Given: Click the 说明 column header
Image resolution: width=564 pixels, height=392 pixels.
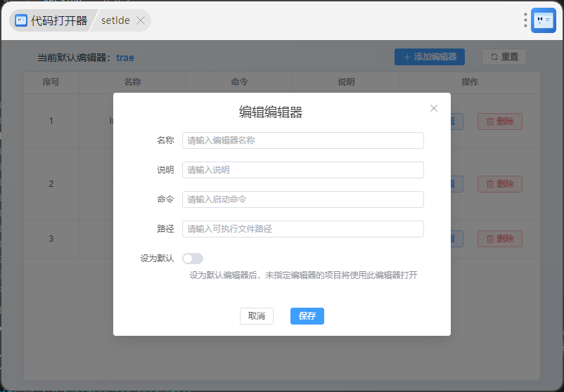Looking at the screenshot, I should 346,82.
